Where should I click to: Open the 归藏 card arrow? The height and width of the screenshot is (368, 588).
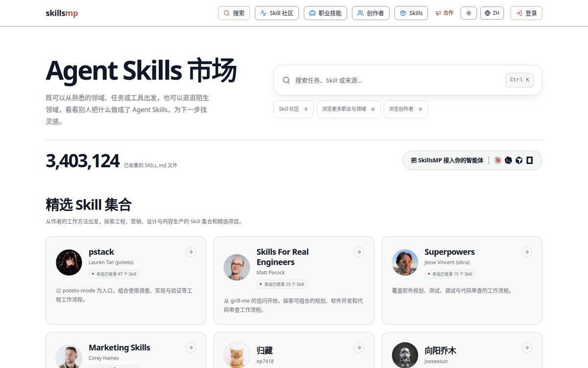click(359, 347)
